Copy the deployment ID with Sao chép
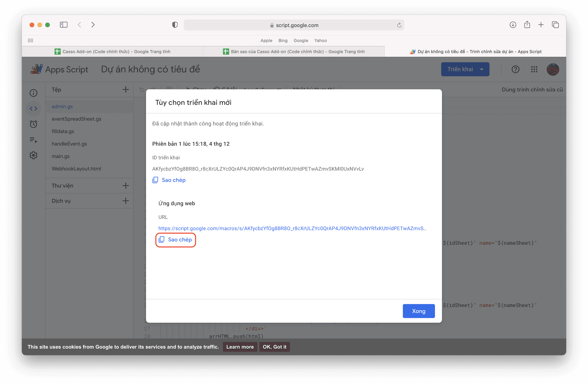Viewport: 588px width, 384px height. click(169, 180)
